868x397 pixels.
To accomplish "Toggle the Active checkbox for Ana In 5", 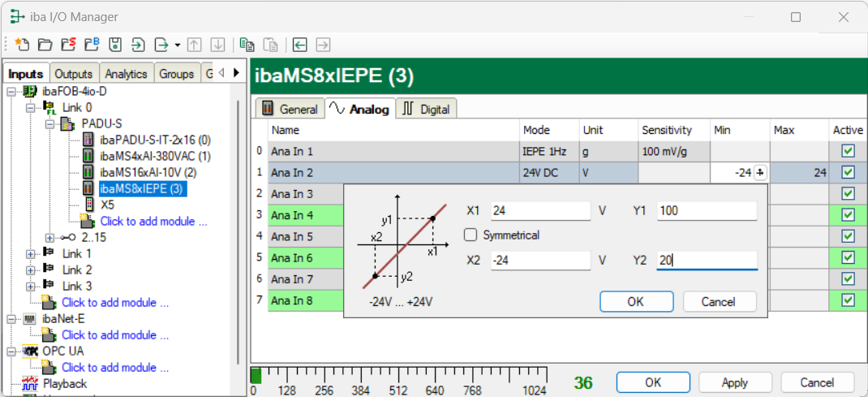I will 848,236.
